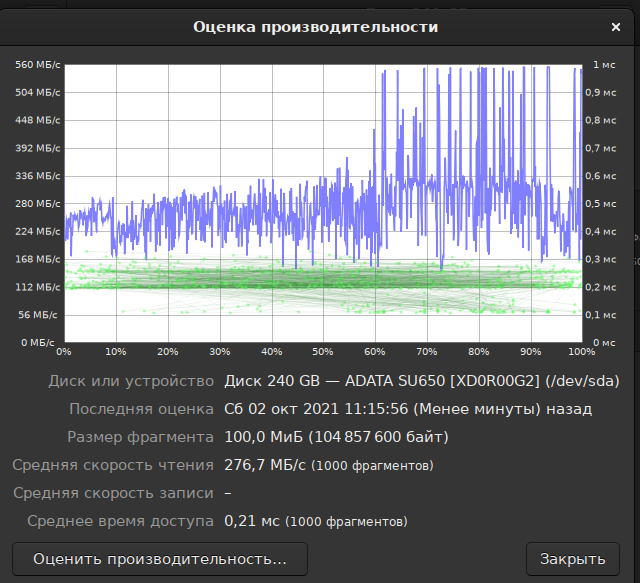Click the '40%' x-axis label
This screenshot has height=583, width=640.
(x=271, y=352)
